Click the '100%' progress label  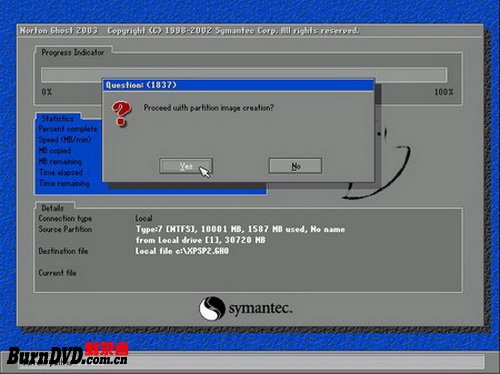[444, 92]
